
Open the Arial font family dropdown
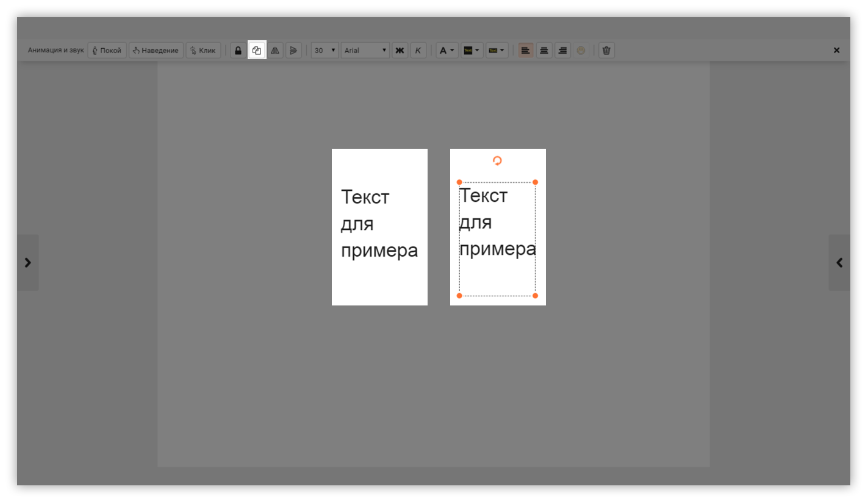tap(365, 51)
